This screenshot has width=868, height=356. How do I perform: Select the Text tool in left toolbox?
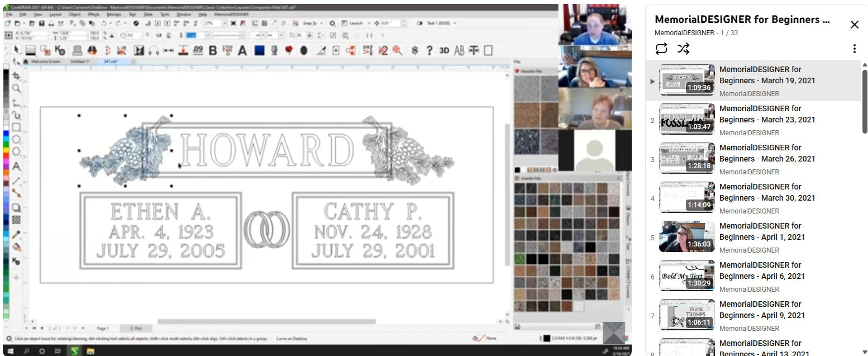pyautogui.click(x=16, y=166)
